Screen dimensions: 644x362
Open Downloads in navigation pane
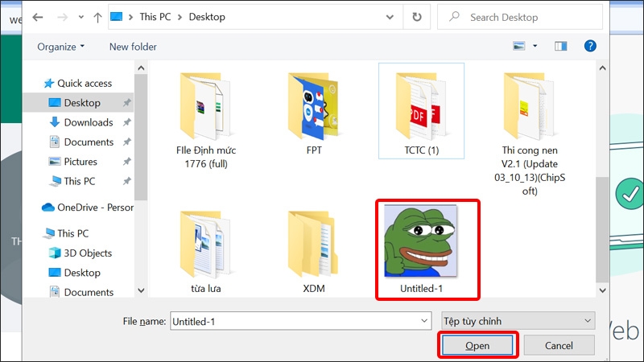click(x=89, y=122)
